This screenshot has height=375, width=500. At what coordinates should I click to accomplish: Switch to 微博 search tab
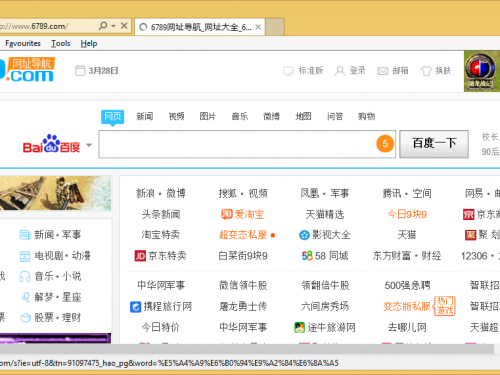(271, 116)
